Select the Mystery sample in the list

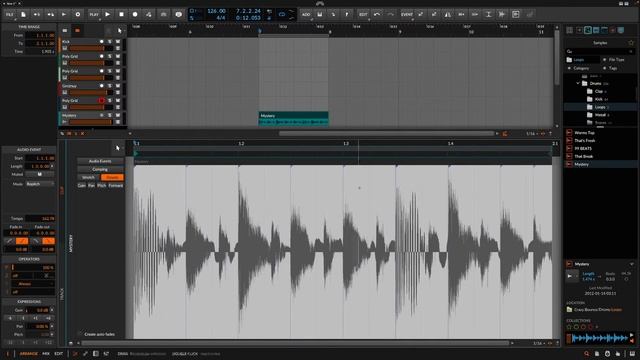tap(600, 164)
